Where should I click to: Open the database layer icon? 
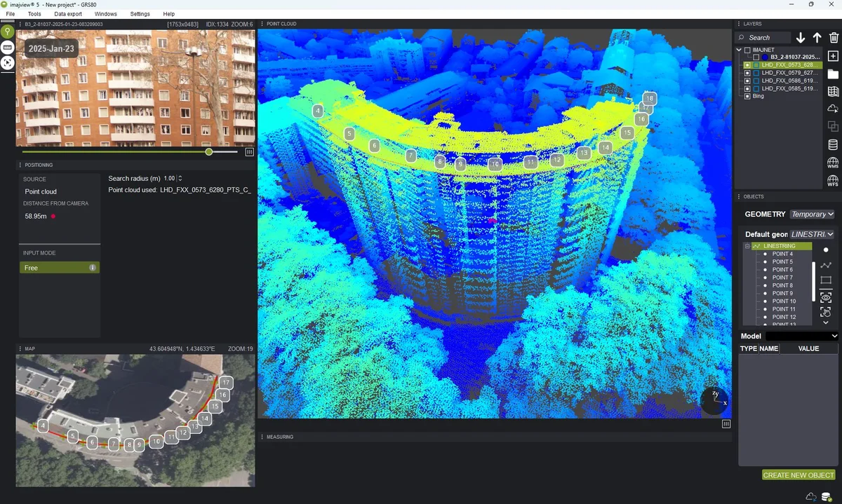833,144
